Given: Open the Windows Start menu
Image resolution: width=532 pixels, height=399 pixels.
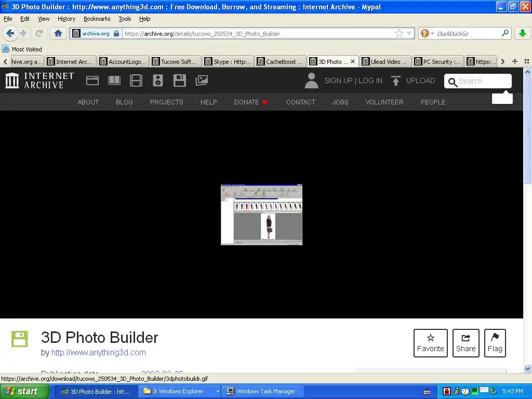Looking at the screenshot, I should point(24,391).
